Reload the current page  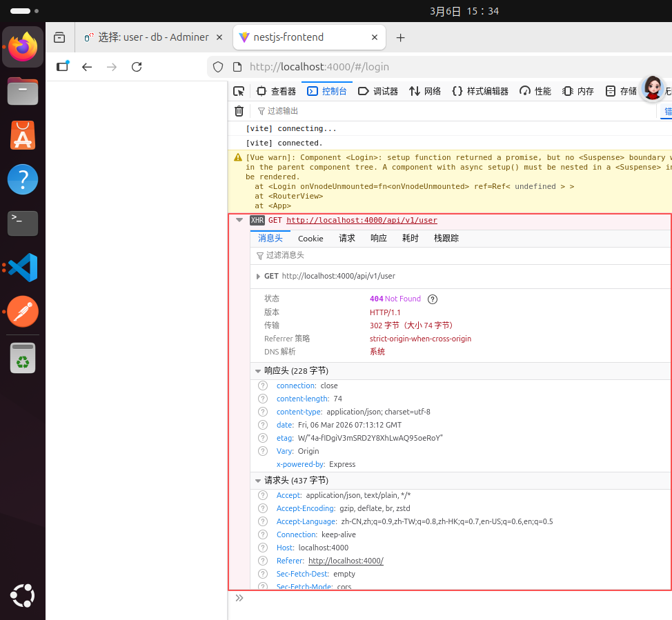coord(137,67)
